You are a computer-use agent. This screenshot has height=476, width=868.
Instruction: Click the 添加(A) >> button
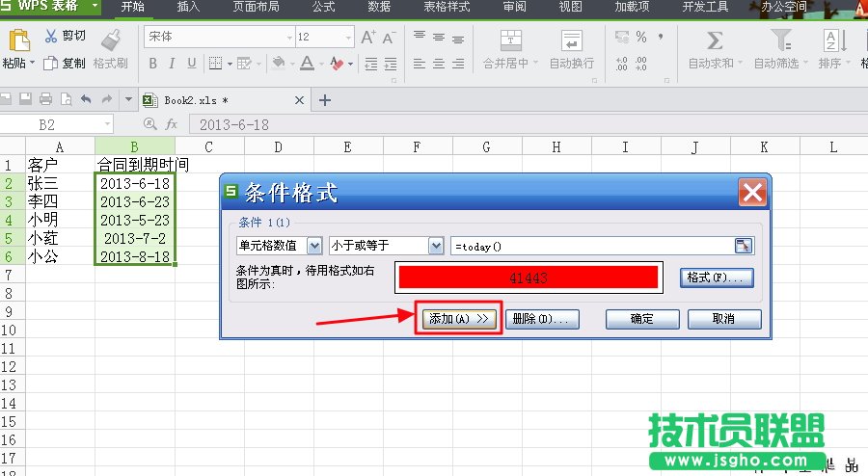click(x=459, y=319)
